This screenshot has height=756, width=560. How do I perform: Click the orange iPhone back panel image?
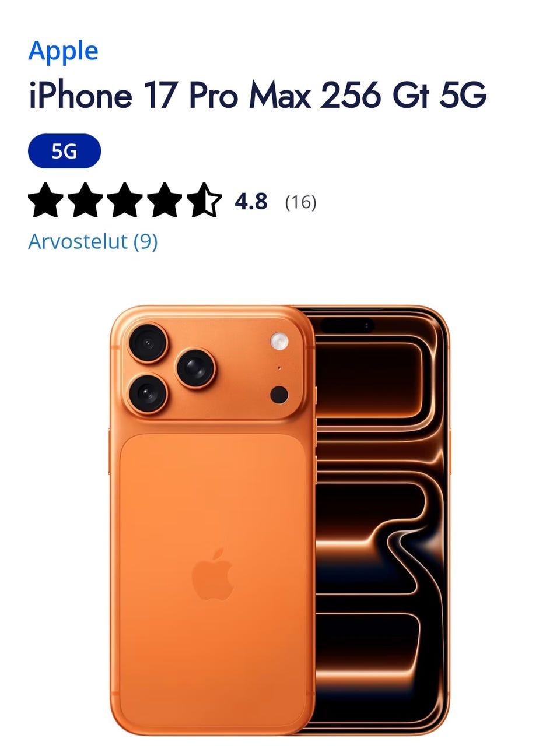[x=213, y=520]
